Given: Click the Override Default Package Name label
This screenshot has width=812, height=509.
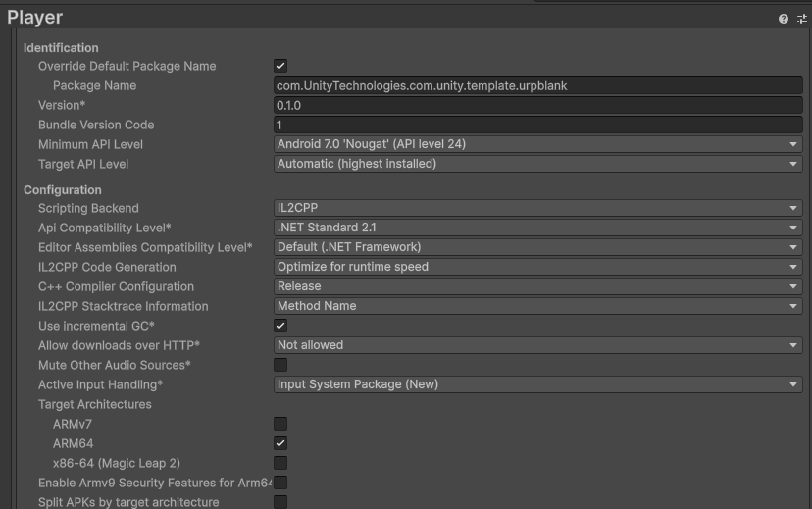Looking at the screenshot, I should [x=127, y=66].
